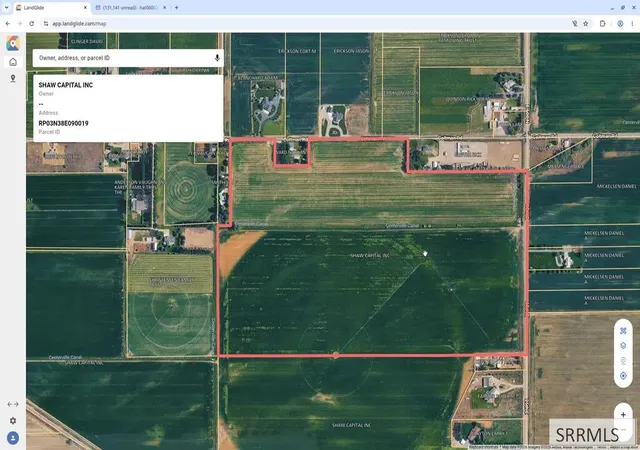Select parcel ID RP03N38E090019 in the card
The image size is (640, 450).
pyautogui.click(x=63, y=123)
